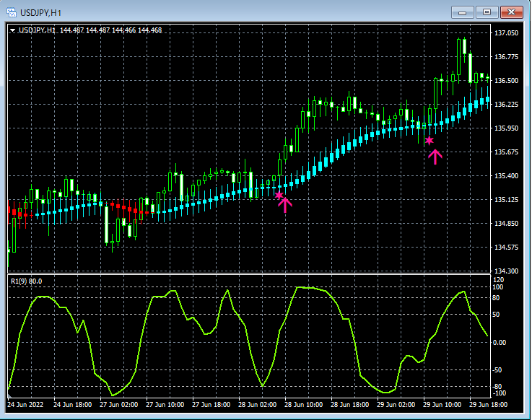532x420 pixels.
Task: Click the pink up arrow near 28 Jun 10:00
Action: point(285,206)
